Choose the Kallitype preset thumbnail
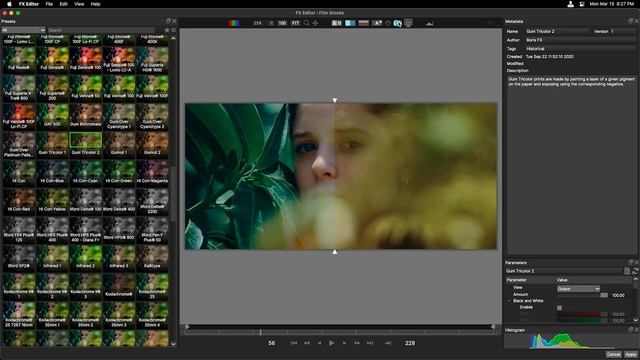Viewport: 640px width, 360px height. (x=152, y=258)
